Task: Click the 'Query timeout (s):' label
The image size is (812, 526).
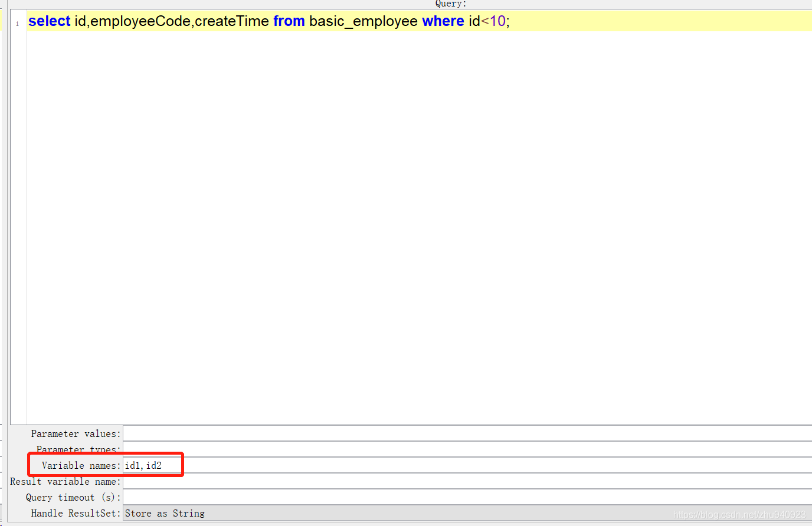Action: click(73, 497)
